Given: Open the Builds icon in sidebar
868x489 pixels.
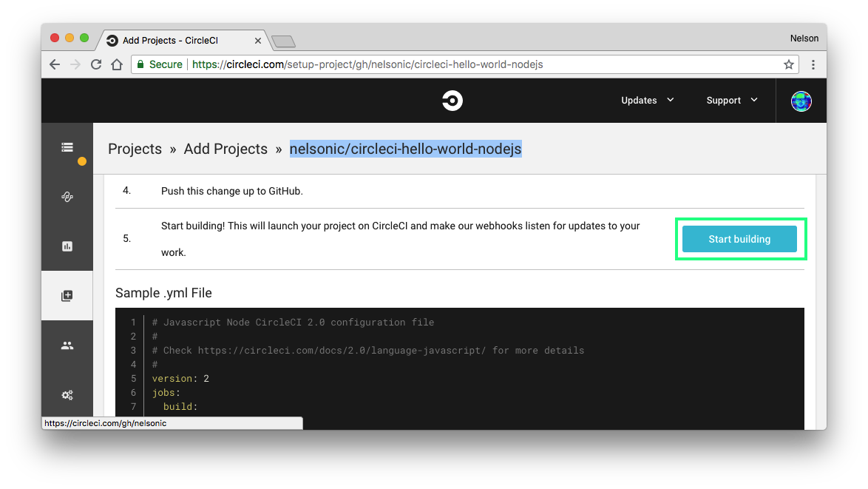Looking at the screenshot, I should [x=67, y=147].
